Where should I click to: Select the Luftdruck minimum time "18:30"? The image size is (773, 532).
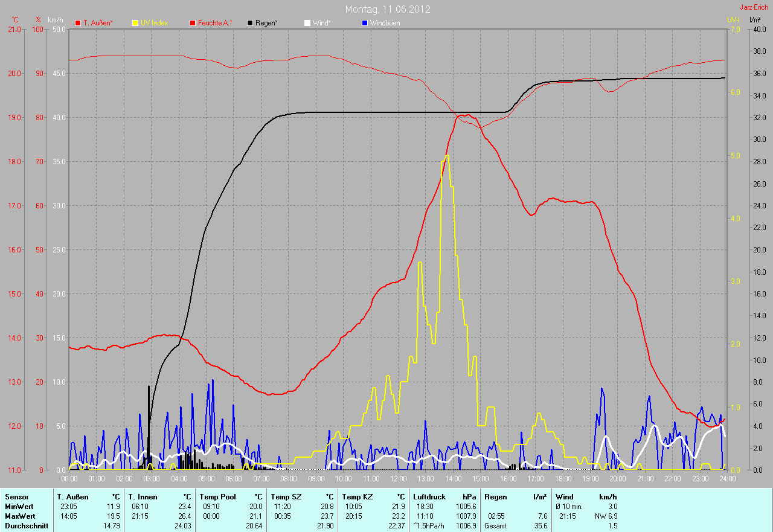426,507
